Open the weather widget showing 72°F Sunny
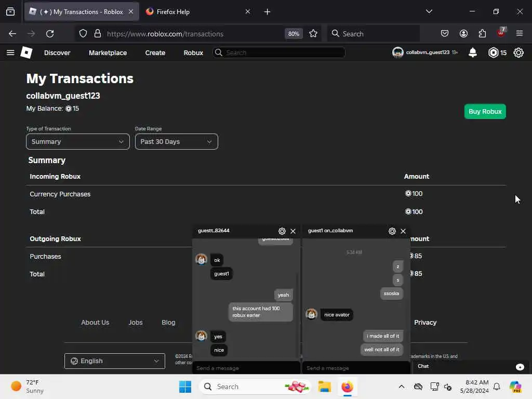Viewport: 532px width, 399px height. (x=28, y=387)
